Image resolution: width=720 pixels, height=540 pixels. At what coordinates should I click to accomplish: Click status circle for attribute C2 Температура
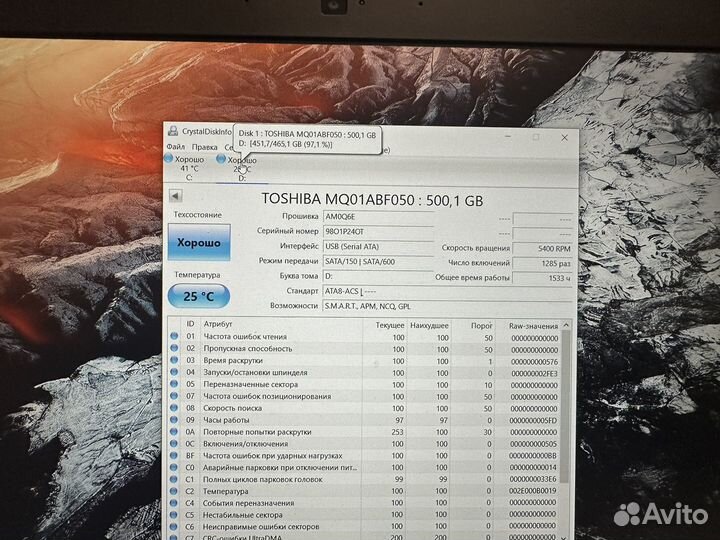(x=175, y=491)
